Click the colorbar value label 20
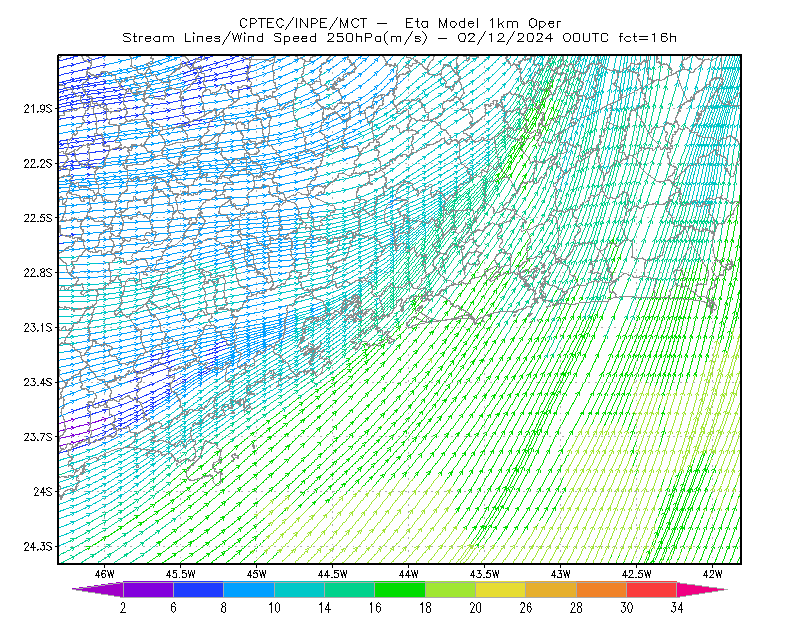Image resolution: width=800 pixels, height=618 pixels. point(476,608)
